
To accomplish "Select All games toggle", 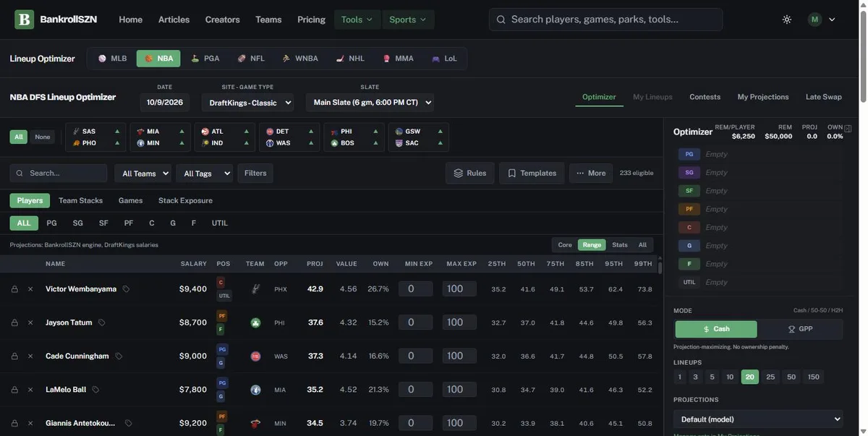I will [19, 137].
